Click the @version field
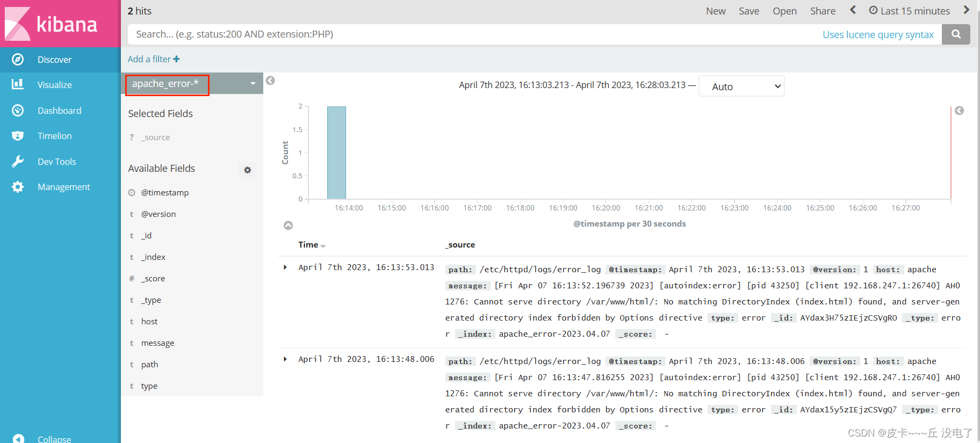The image size is (980, 443). 158,214
